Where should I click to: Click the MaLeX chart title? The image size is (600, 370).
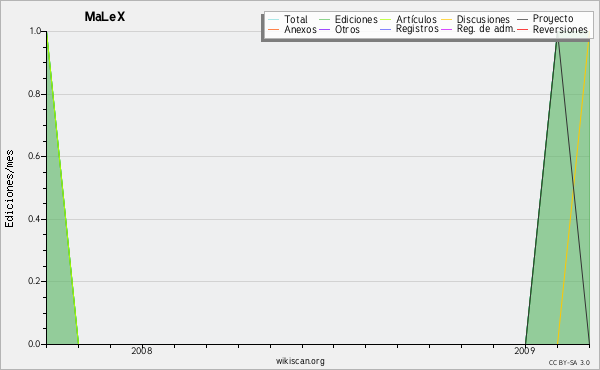point(105,17)
